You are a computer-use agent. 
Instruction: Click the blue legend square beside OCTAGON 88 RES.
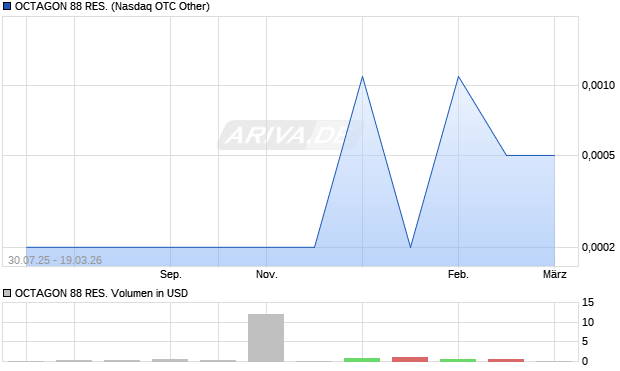tap(7, 6)
